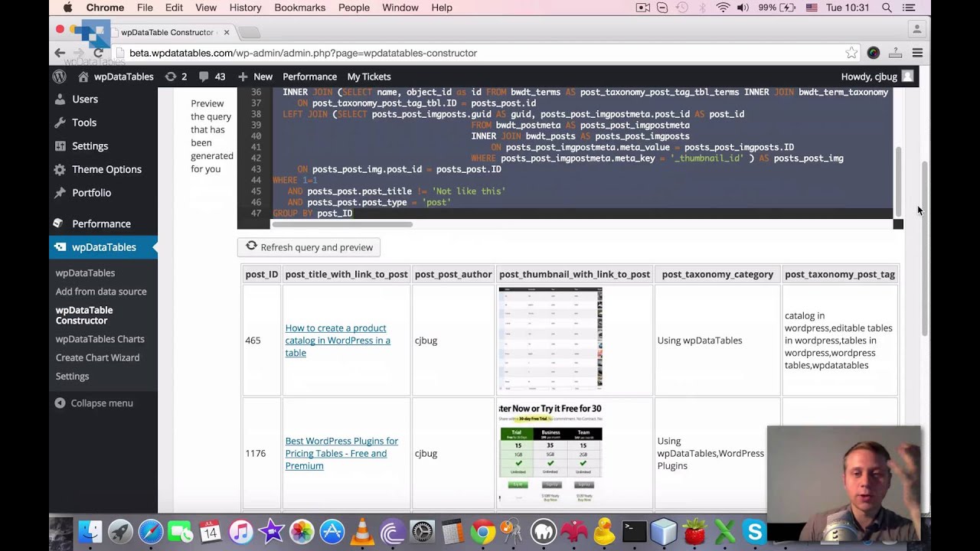Click the Theme Options gear icon

tap(60, 169)
